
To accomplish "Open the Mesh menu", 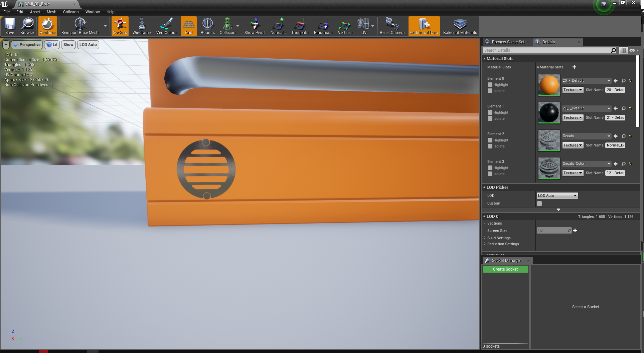I will point(51,12).
